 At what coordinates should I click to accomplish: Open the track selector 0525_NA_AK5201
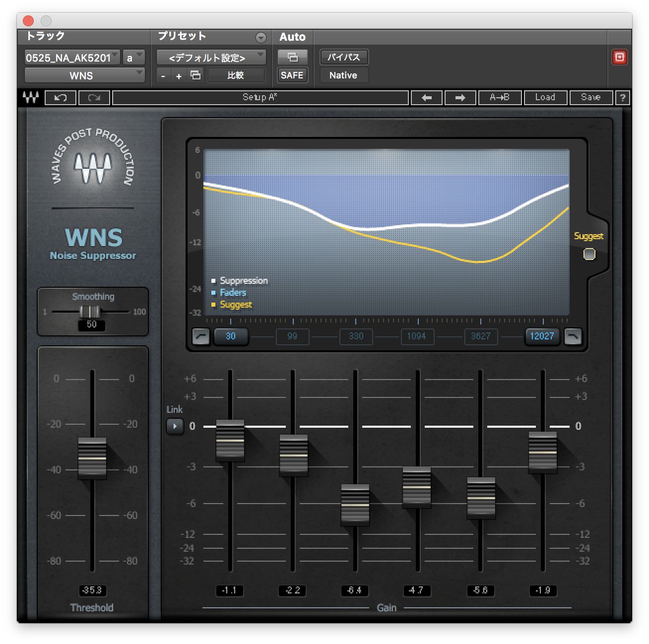coord(72,58)
